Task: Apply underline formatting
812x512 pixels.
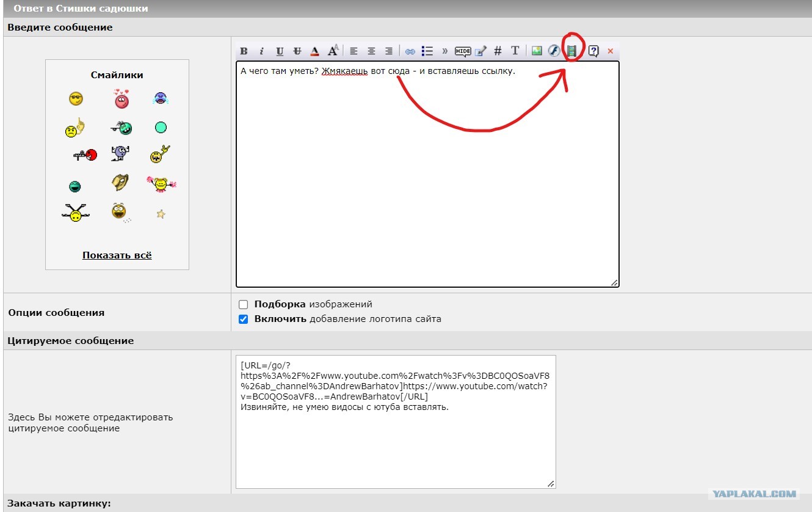Action: point(280,51)
